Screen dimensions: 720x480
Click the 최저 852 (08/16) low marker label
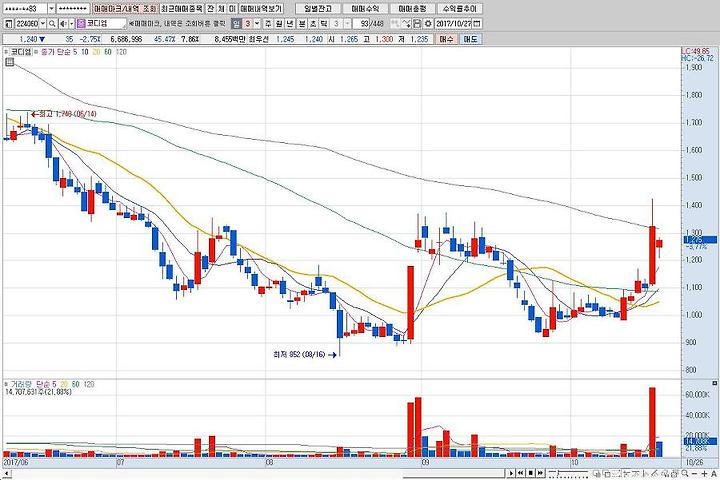tap(298, 354)
